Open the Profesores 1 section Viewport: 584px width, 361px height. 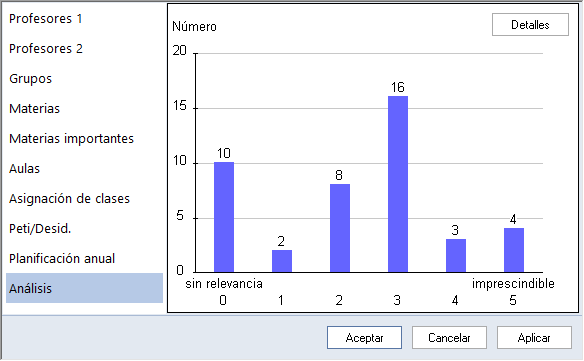point(45,19)
